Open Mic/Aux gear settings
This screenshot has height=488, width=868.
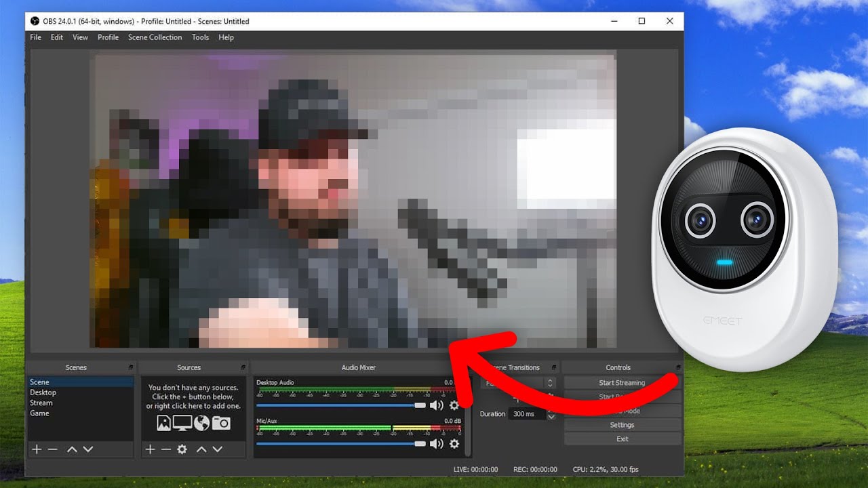pos(454,444)
